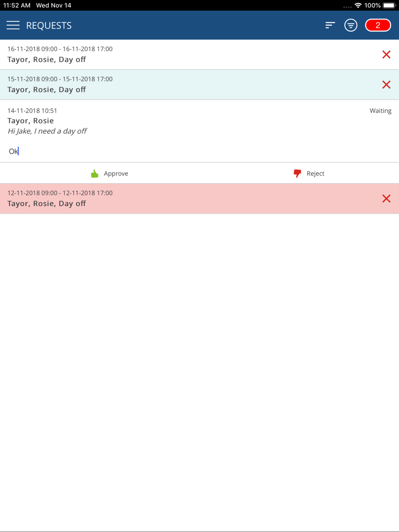The width and height of the screenshot is (399, 532).
Task: Select the 12-11-2018 Tayor, Rosie, Day off row
Action: pyautogui.click(x=199, y=199)
